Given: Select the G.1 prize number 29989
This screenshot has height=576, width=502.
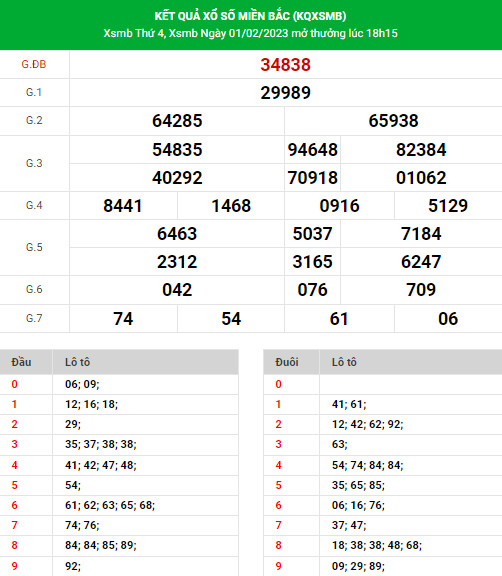Looking at the screenshot, I should click(x=285, y=93).
